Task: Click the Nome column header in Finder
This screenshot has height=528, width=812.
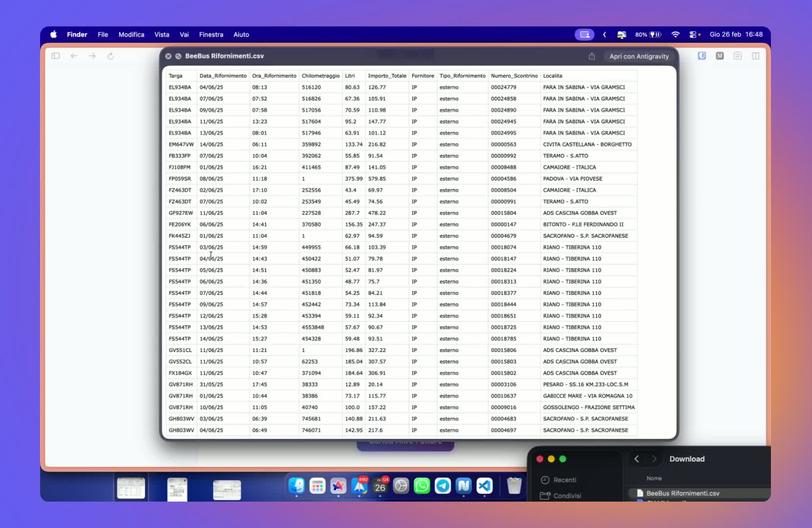Action: pyautogui.click(x=654, y=478)
